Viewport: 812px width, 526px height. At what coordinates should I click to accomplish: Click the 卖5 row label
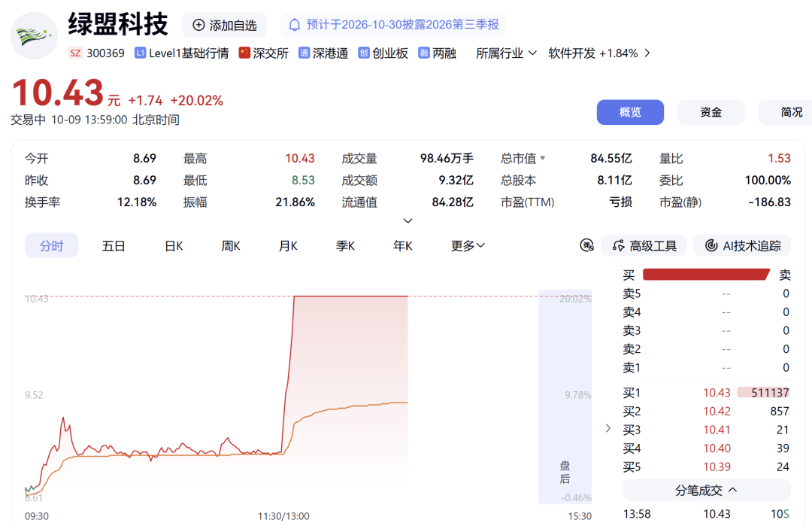pos(632,293)
